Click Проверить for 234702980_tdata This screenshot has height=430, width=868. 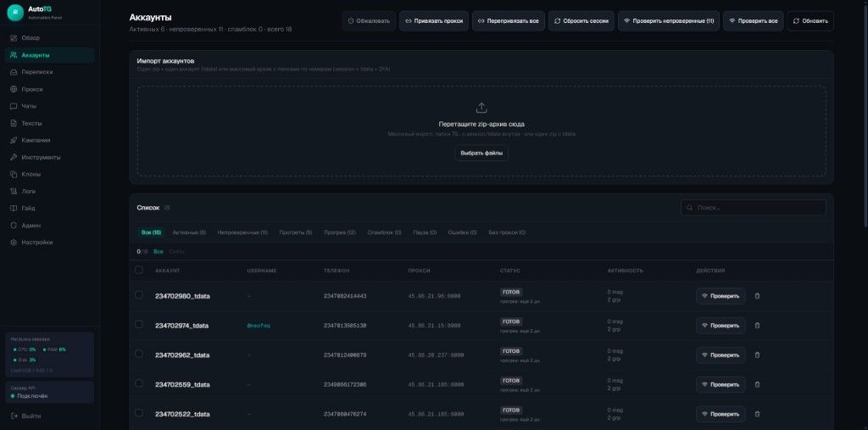pos(721,296)
